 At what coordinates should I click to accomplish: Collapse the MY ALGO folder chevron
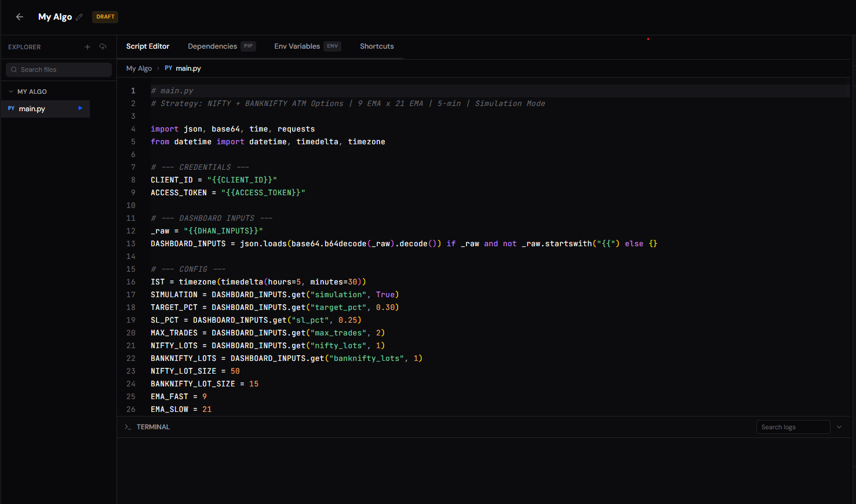tap(11, 92)
